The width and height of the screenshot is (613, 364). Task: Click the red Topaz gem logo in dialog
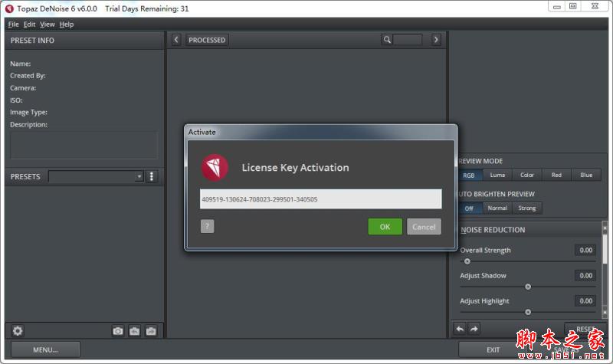215,167
